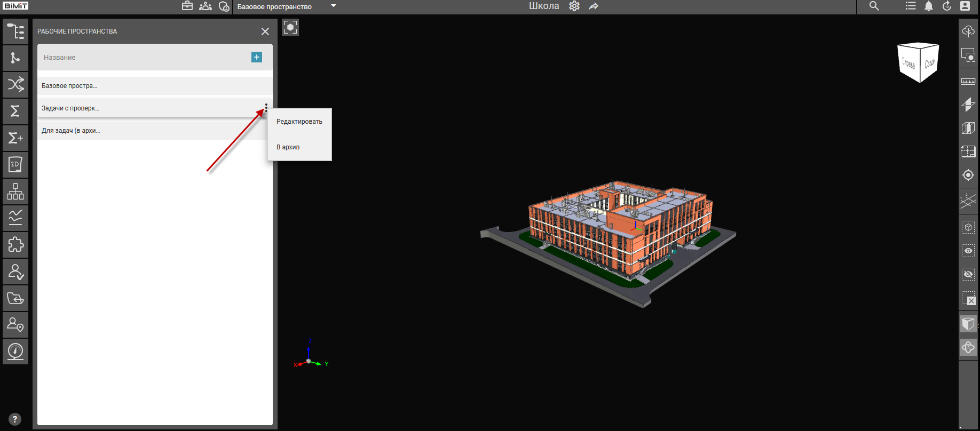Viewport: 980px width, 431px height.
Task: Choose В архив from the context menu
Action: point(288,147)
